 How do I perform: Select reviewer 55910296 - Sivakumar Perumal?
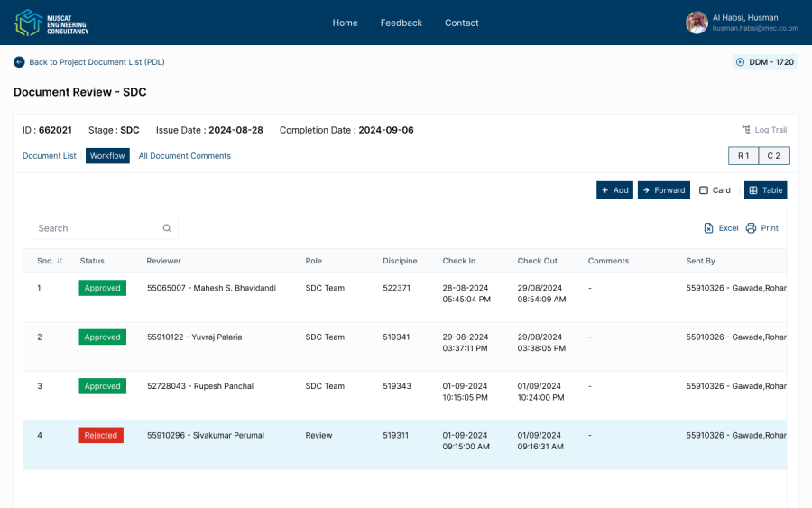pos(205,436)
